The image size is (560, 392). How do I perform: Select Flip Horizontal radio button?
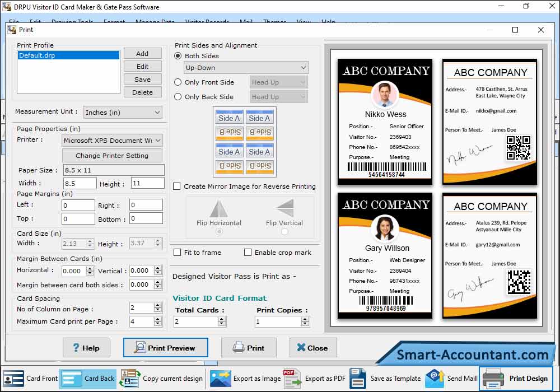click(x=219, y=232)
